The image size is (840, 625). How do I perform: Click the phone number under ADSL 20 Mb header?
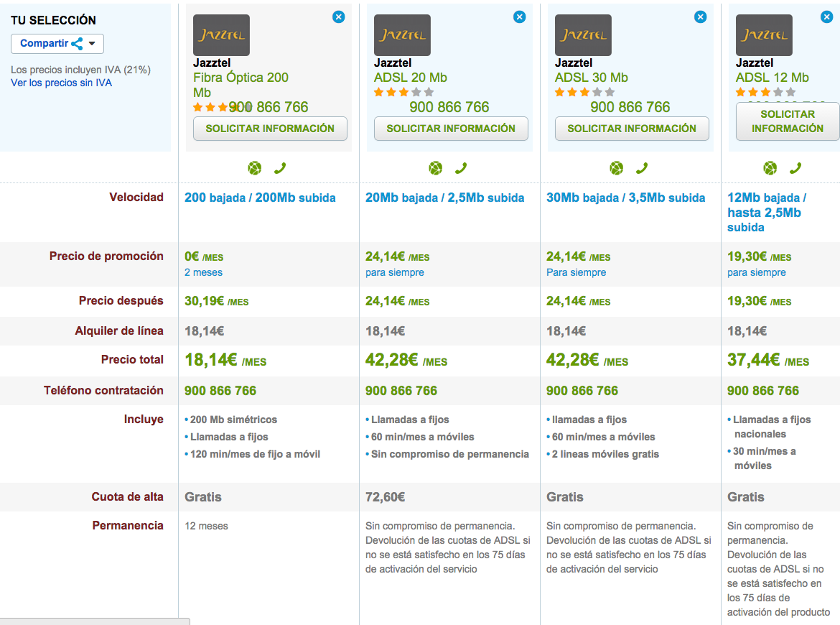click(449, 107)
